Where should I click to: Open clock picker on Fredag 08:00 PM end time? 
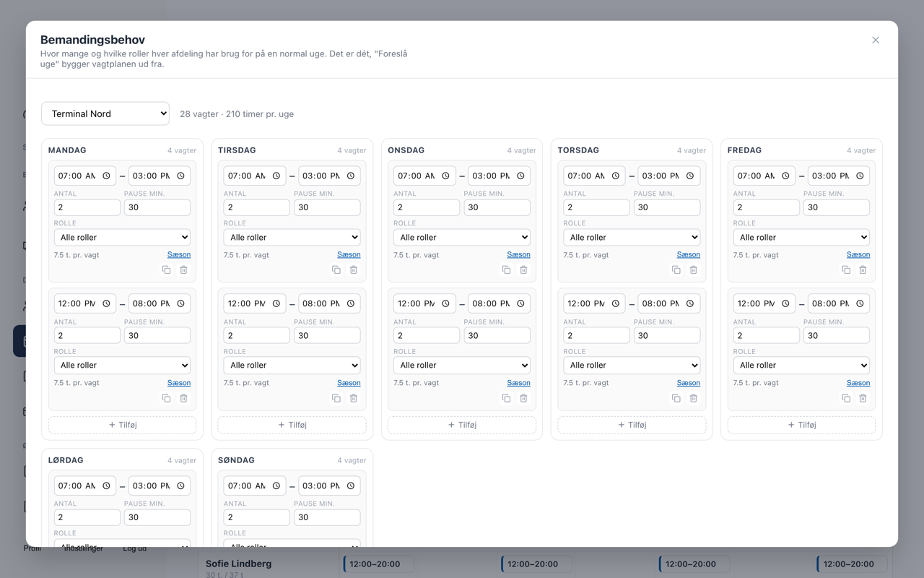[860, 303]
